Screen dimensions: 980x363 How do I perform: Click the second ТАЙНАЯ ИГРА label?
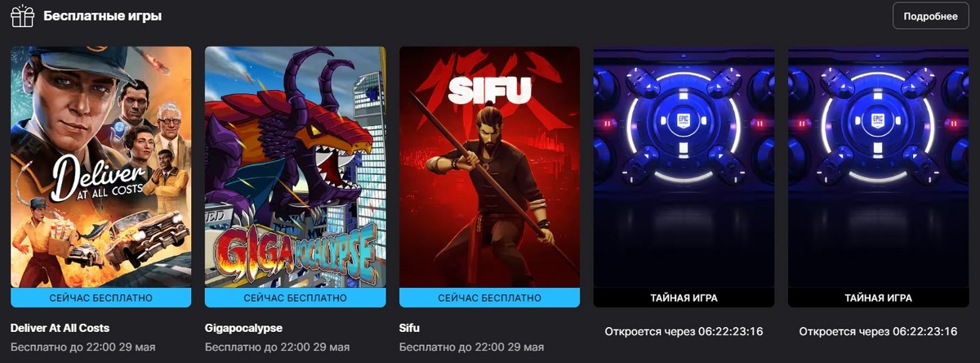tap(878, 298)
